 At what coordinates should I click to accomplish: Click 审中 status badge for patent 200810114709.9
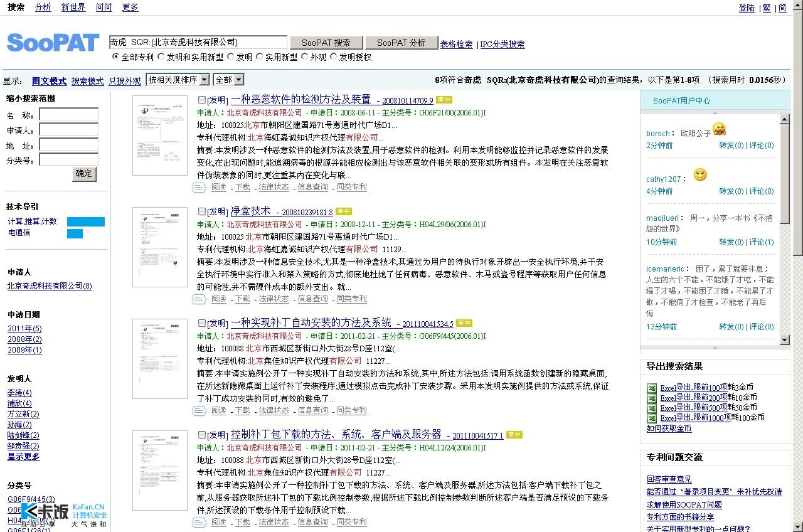pyautogui.click(x=444, y=100)
